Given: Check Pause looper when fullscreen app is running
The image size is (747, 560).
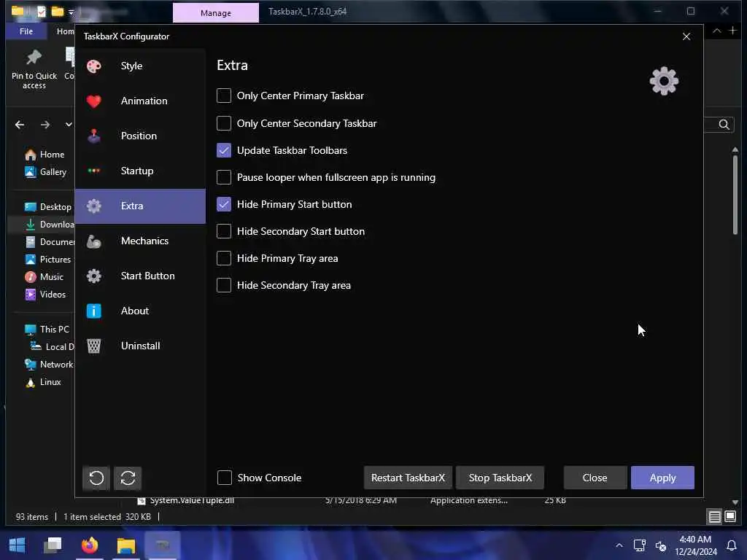Looking at the screenshot, I should click(224, 177).
